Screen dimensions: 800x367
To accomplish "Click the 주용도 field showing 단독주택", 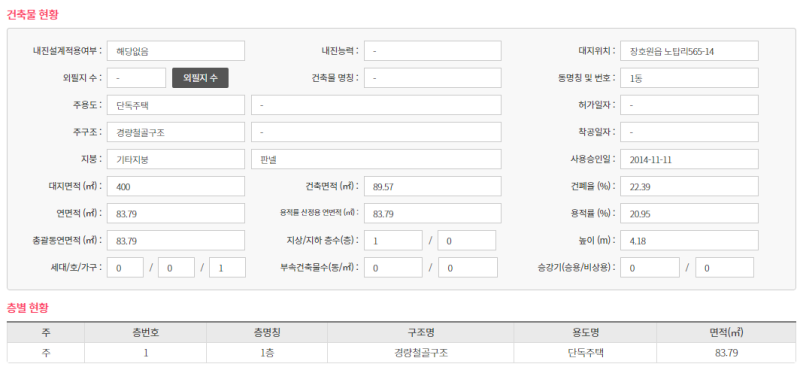I will (176, 105).
